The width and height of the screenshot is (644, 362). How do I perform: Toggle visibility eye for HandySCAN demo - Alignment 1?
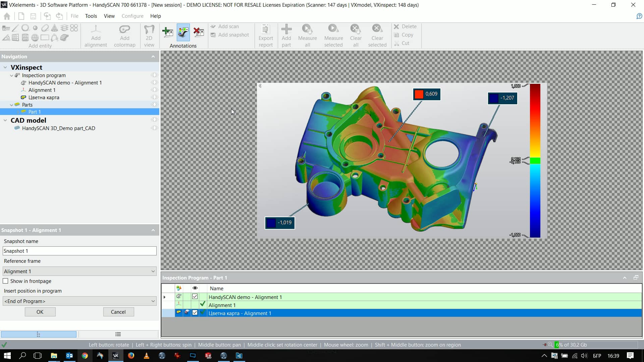coord(154,82)
